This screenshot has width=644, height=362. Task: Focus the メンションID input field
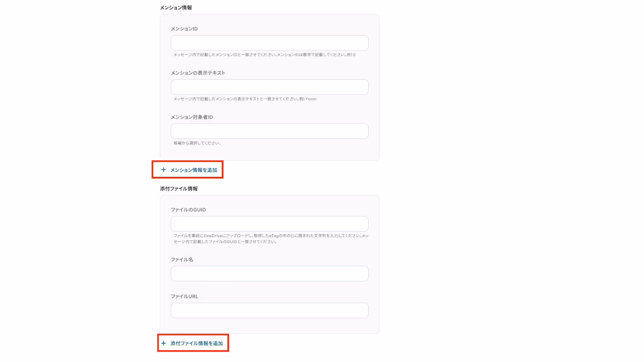click(270, 43)
